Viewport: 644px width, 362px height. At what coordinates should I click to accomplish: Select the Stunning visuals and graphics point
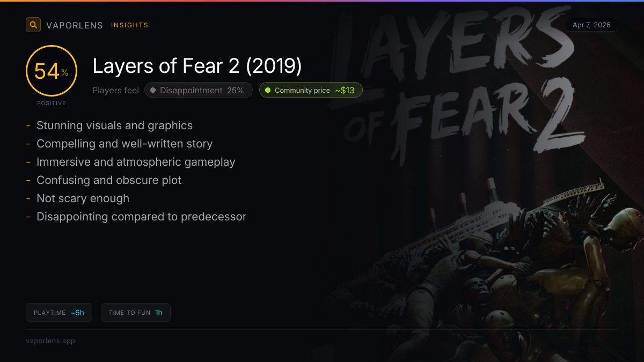114,125
